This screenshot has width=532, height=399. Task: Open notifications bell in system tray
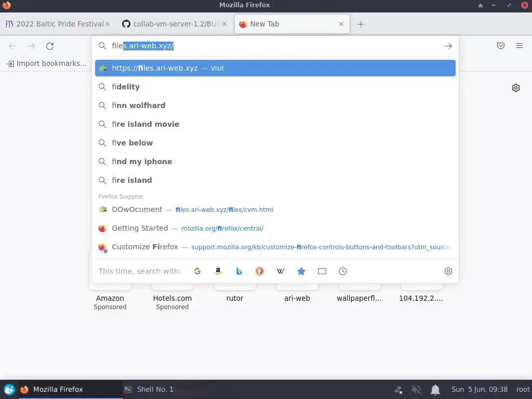[x=435, y=390]
